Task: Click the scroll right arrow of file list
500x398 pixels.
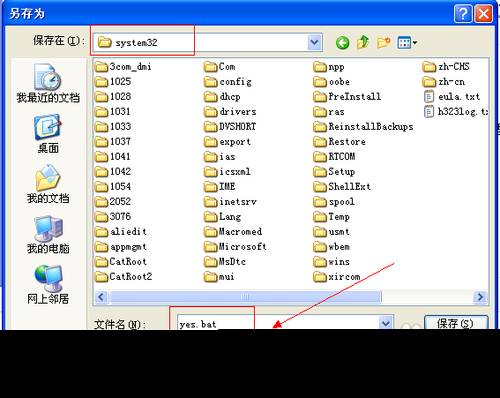Action: [x=480, y=297]
